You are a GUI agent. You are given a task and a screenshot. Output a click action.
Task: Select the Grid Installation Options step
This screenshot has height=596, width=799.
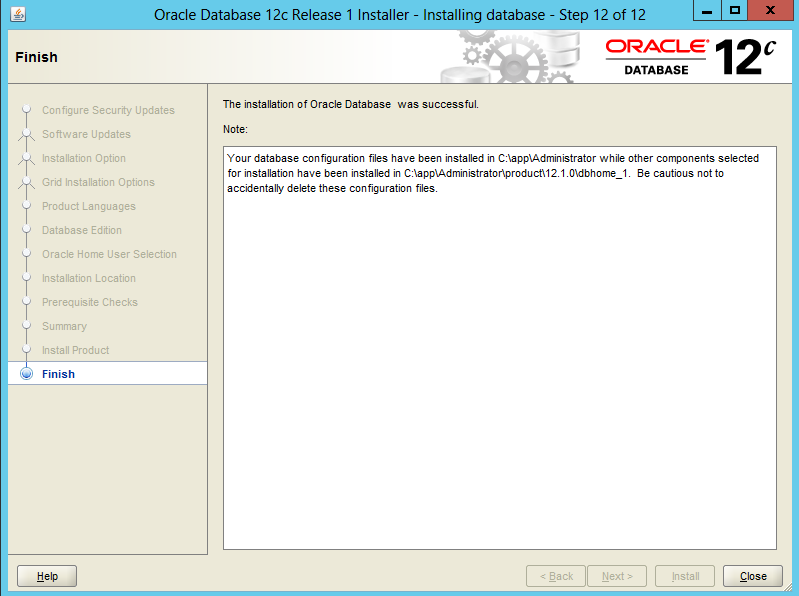98,182
